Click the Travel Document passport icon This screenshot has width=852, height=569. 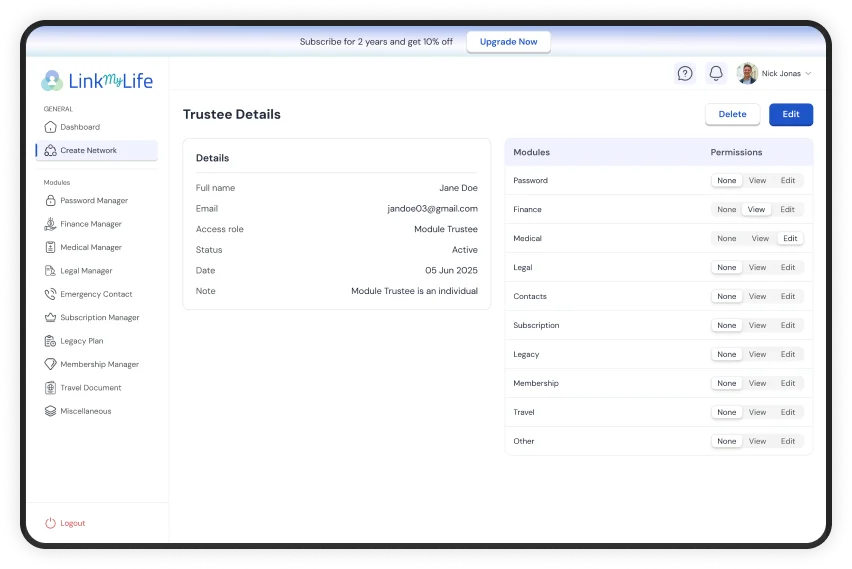click(x=51, y=387)
